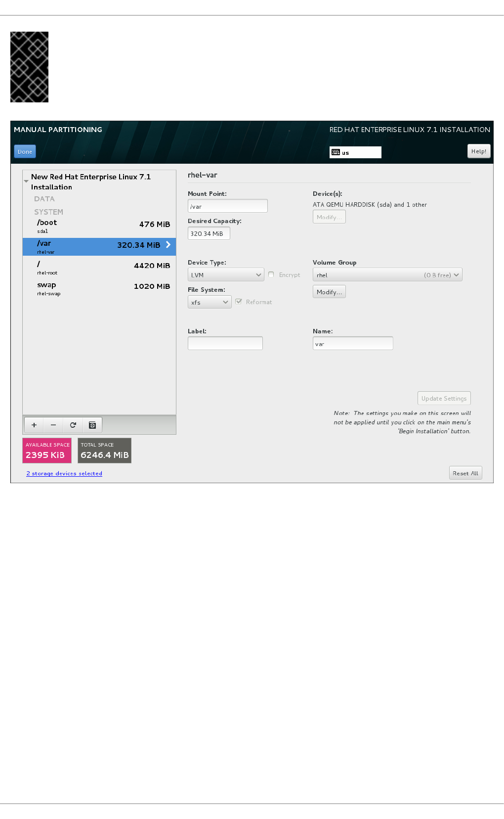Reload storage configuration from disk icon
The image size is (504, 819).
pos(73,425)
